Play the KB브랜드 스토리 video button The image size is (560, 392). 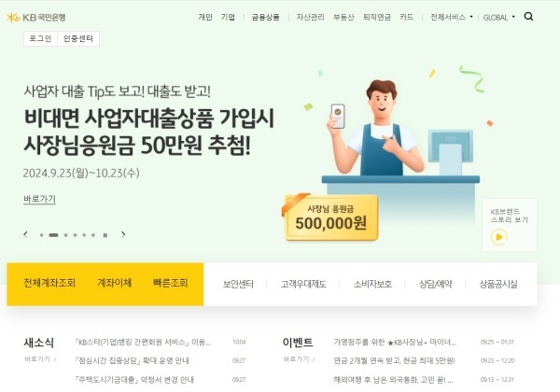(x=499, y=237)
